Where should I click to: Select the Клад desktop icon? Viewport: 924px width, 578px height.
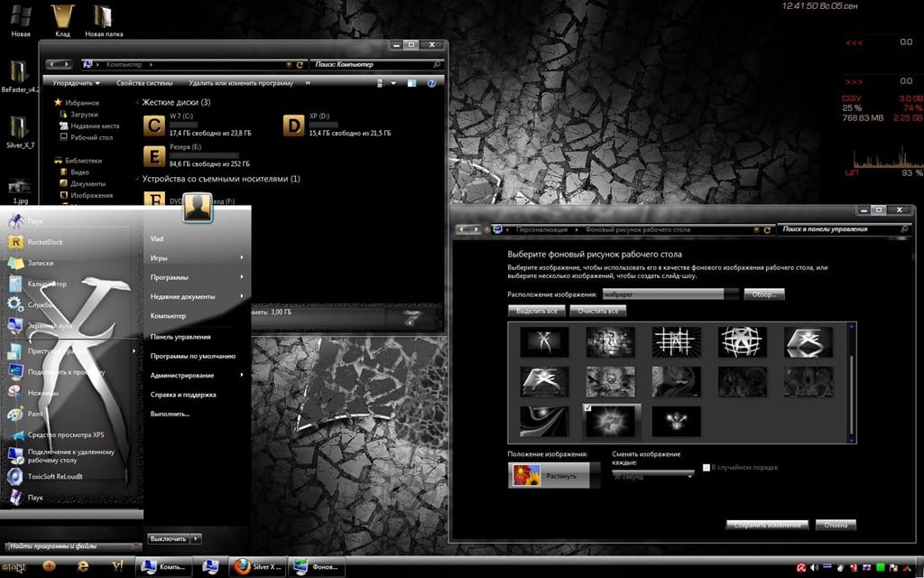(x=62, y=21)
